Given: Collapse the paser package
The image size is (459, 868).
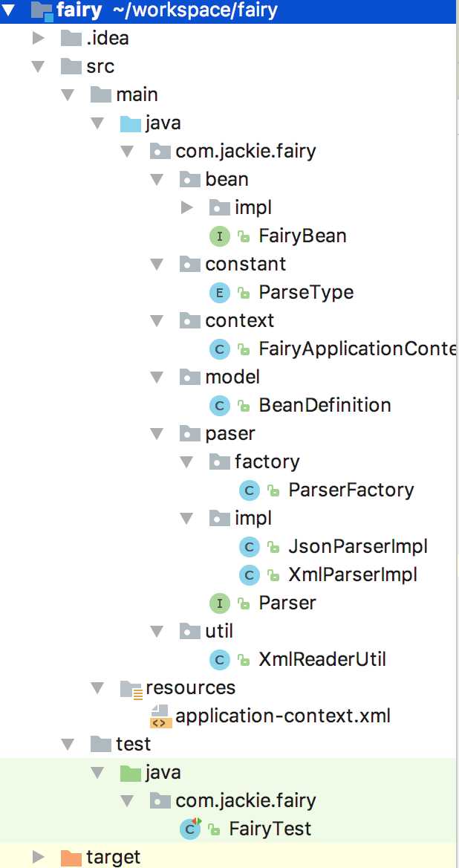Looking at the screenshot, I should [157, 434].
